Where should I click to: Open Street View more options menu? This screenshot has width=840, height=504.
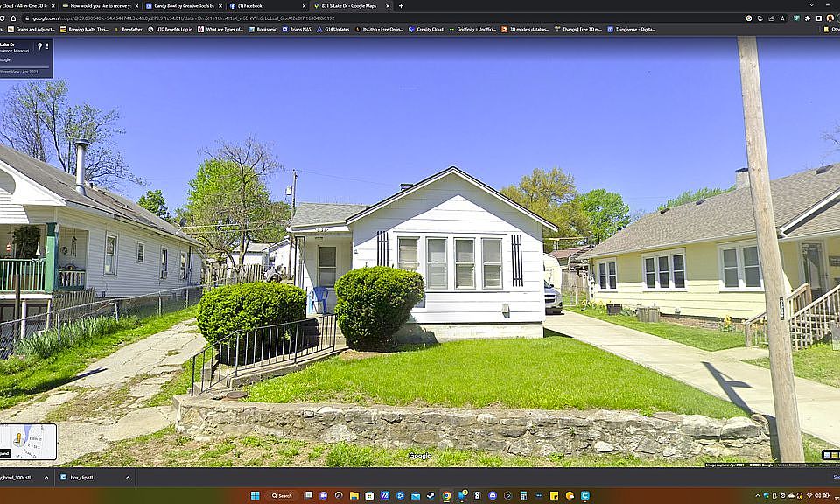[x=47, y=46]
